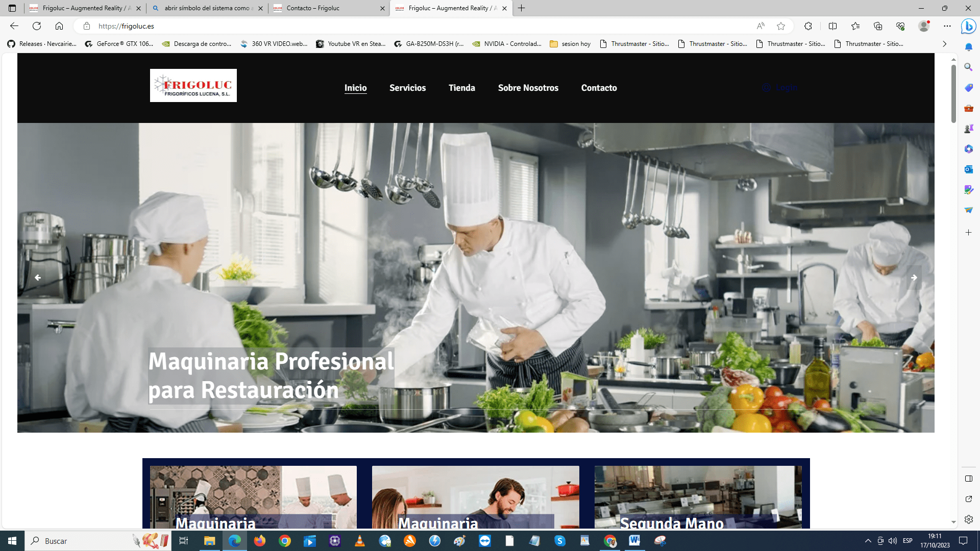
Task: Click the Frigoluc logo image
Action: 193,85
